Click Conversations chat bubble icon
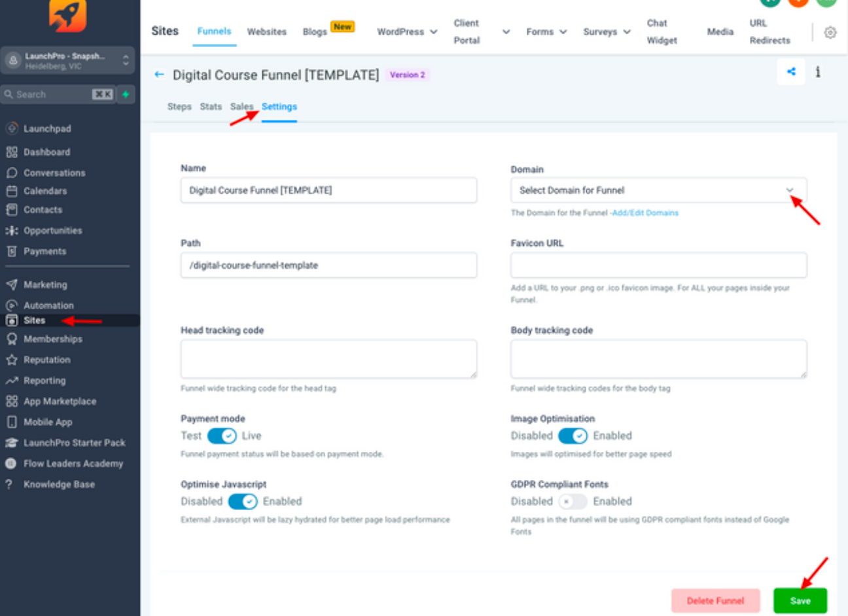 tap(11, 173)
